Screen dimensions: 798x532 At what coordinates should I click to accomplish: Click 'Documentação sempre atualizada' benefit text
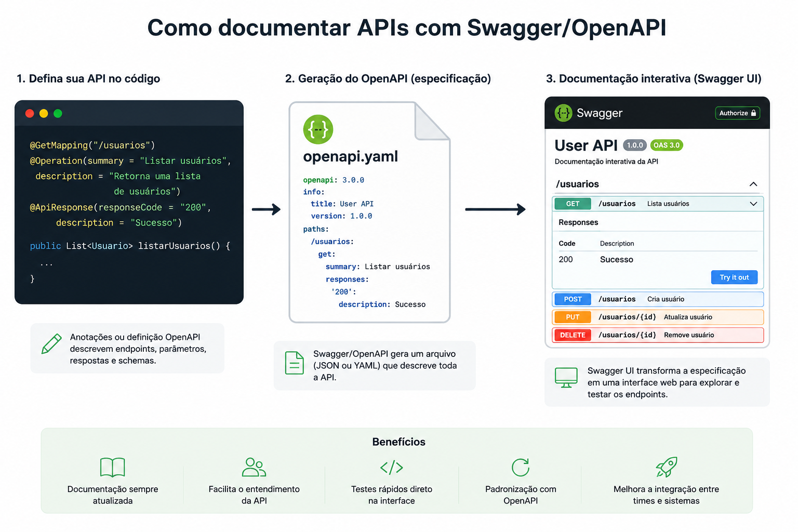pos(113,495)
